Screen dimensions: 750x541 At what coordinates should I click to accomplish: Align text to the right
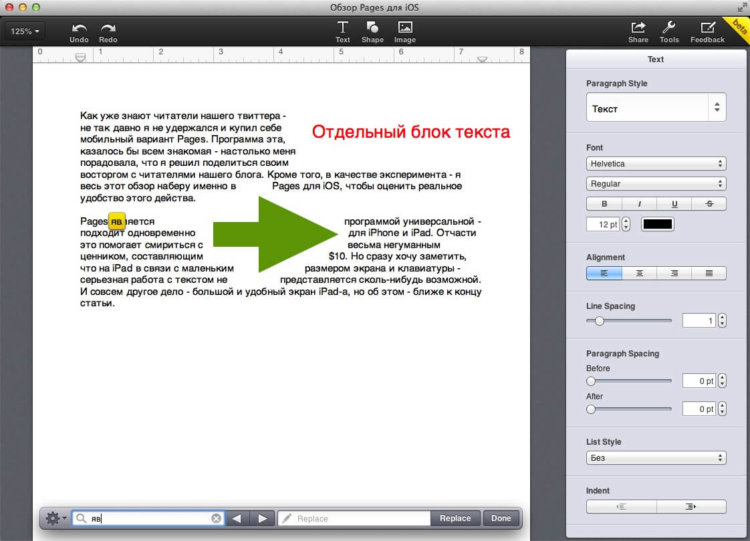pyautogui.click(x=674, y=273)
